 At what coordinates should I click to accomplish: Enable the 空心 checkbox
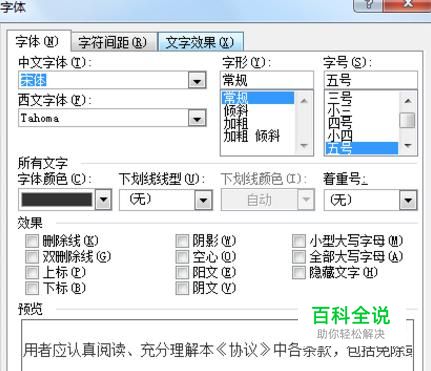point(182,257)
